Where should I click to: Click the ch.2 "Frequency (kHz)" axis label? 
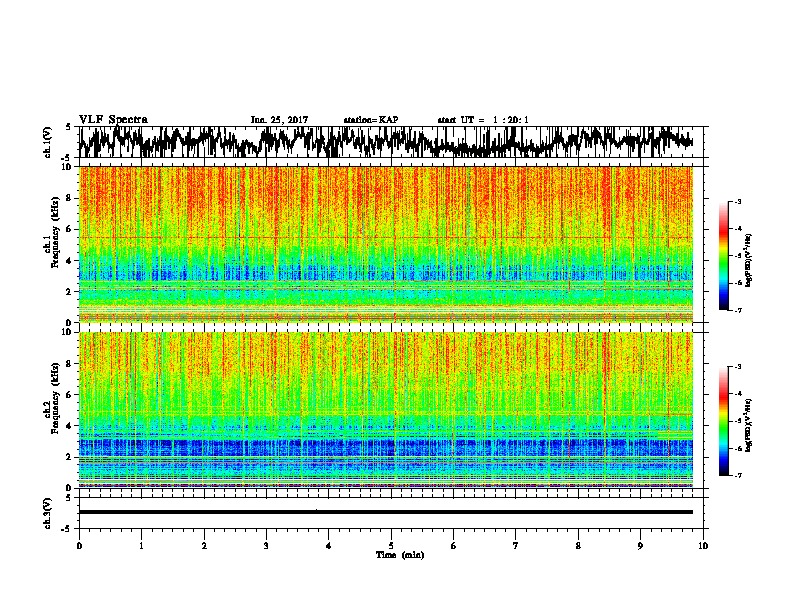tap(55, 398)
